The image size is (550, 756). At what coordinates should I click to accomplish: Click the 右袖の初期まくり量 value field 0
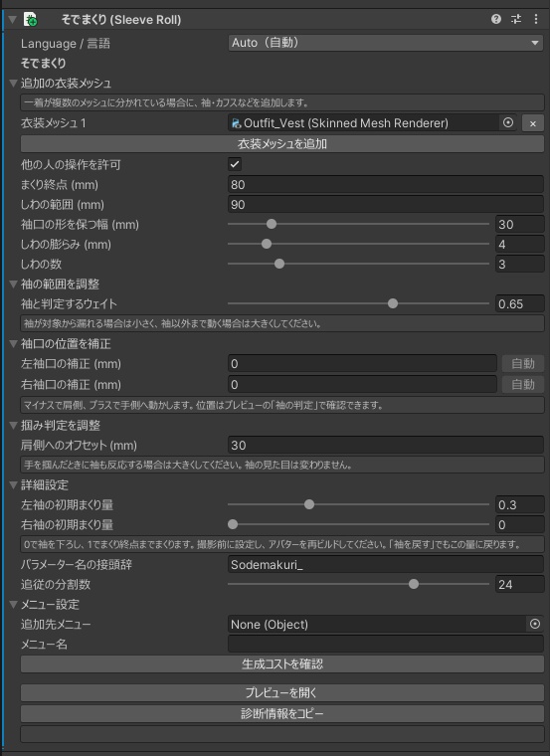519,524
